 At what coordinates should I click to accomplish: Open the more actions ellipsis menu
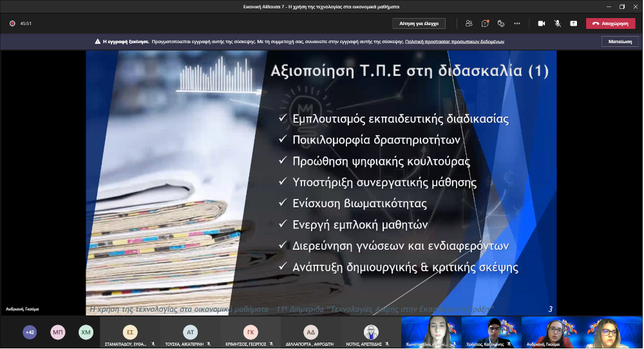517,23
